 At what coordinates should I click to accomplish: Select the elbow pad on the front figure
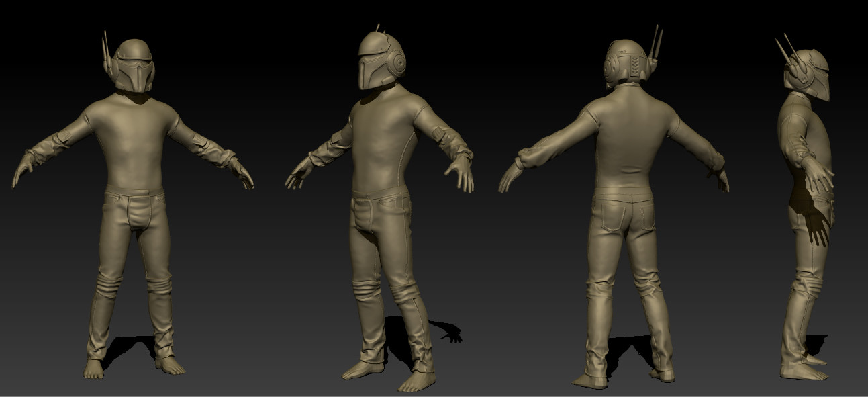[201, 144]
